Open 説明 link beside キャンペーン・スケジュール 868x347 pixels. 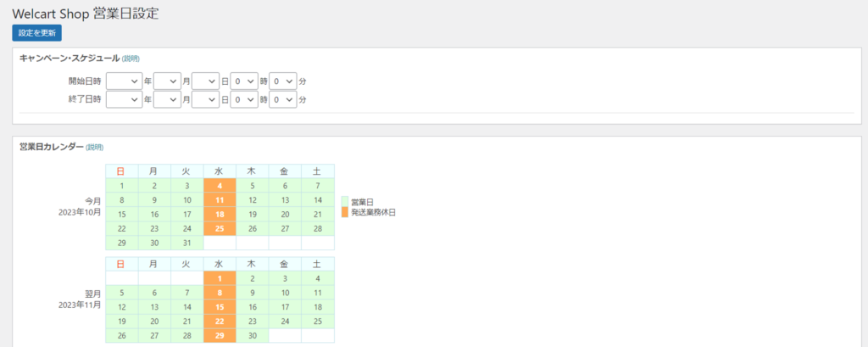(x=131, y=59)
